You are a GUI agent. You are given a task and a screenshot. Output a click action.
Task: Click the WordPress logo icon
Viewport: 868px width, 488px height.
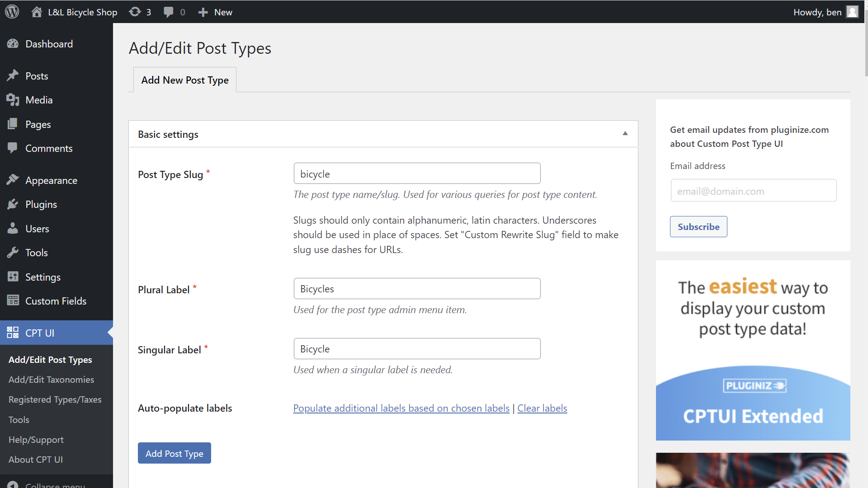(x=12, y=12)
